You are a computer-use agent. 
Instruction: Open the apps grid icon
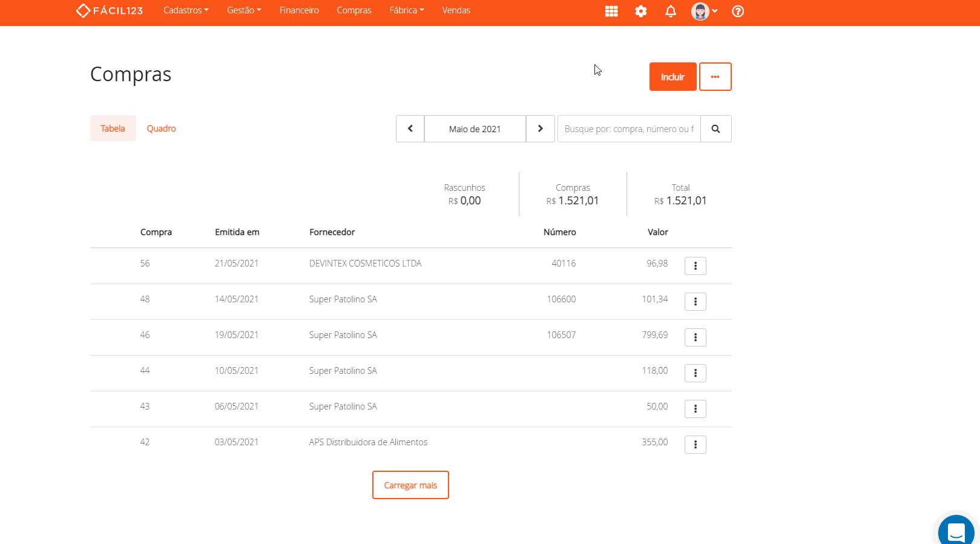pyautogui.click(x=611, y=11)
